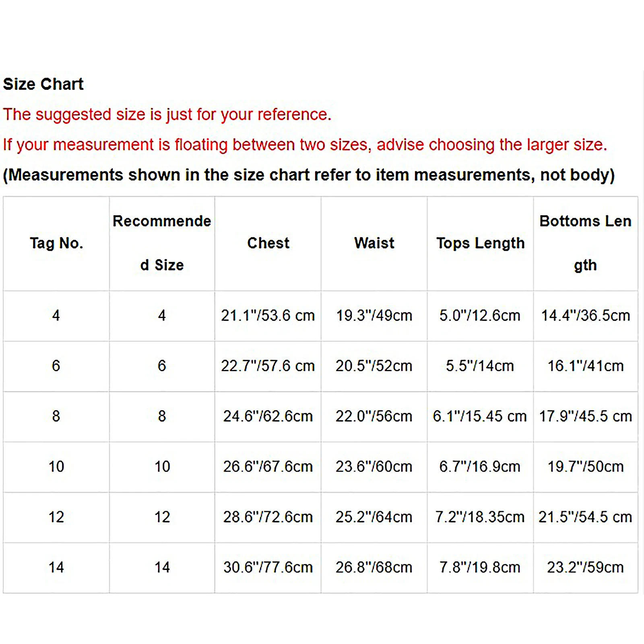The height and width of the screenshot is (644, 644).
Task: Click the "Waist" column header
Action: [374, 243]
